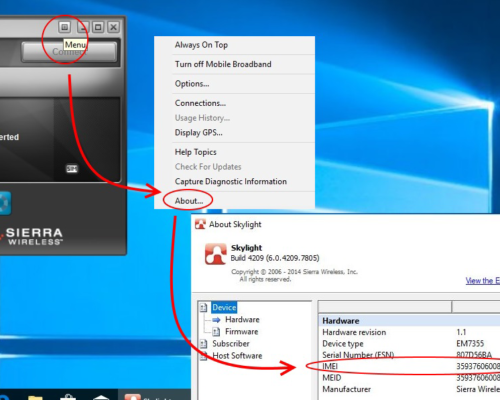Click the Skylight taskbar button
Image resolution: width=500 pixels, height=400 pixels.
pos(155,395)
